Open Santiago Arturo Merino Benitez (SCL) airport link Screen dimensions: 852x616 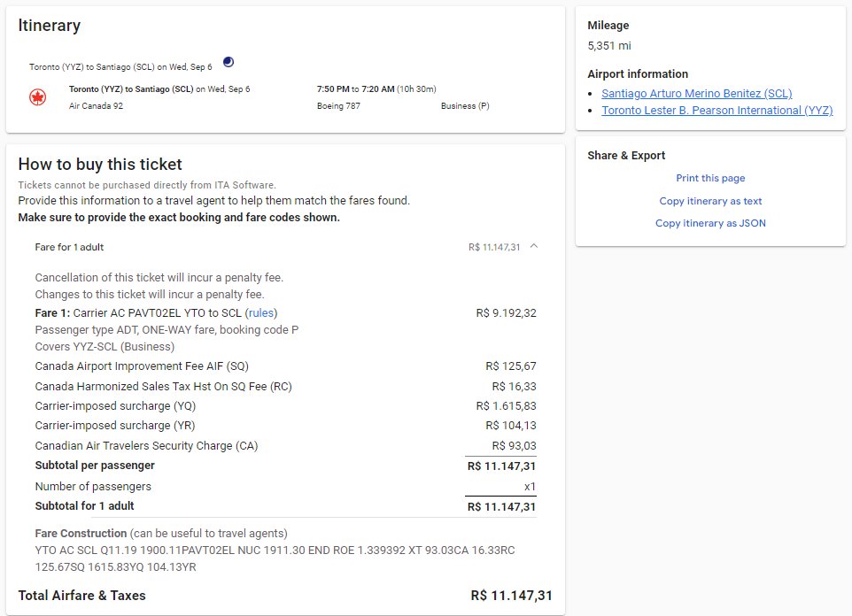697,94
